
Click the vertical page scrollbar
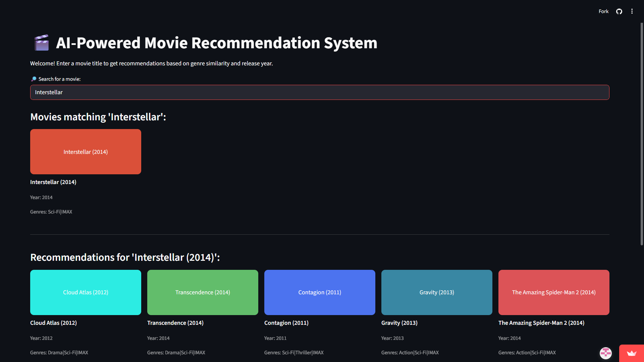click(x=641, y=134)
